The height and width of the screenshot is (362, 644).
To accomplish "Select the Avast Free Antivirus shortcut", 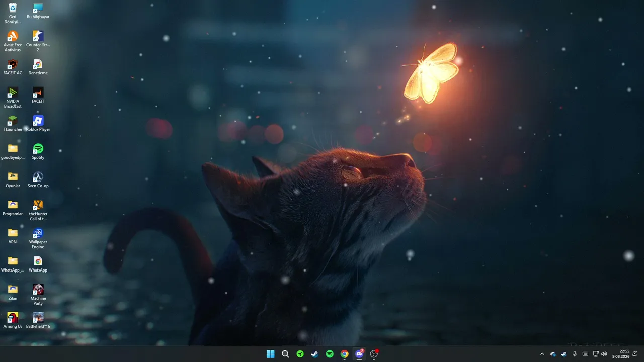I will (x=13, y=41).
